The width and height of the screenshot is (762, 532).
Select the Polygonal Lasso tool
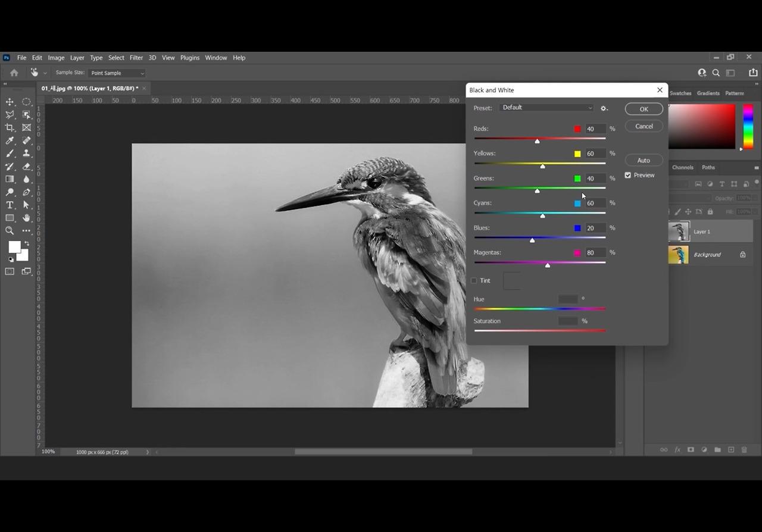(10, 115)
